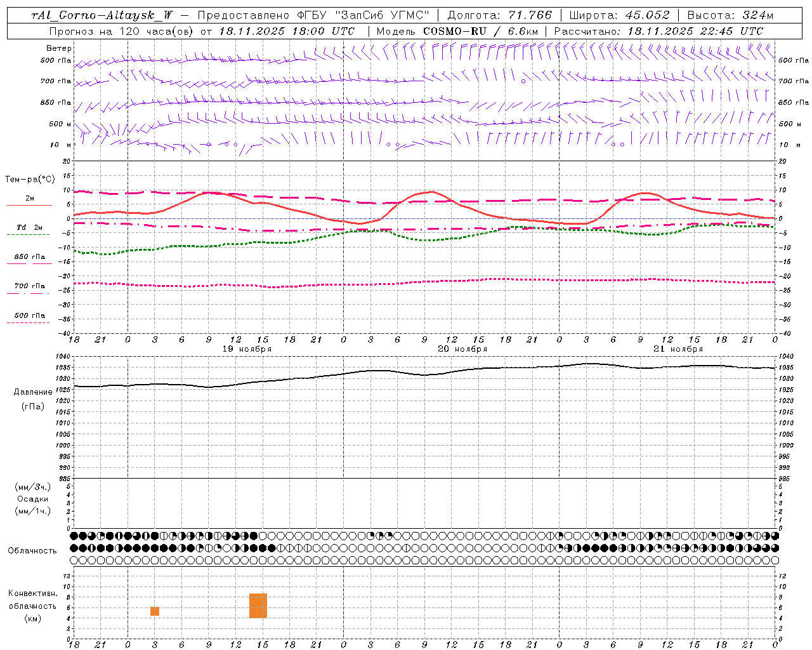Click the Облачность row label
Image resolution: width=812 pixels, height=650 pixels.
pos(32,551)
